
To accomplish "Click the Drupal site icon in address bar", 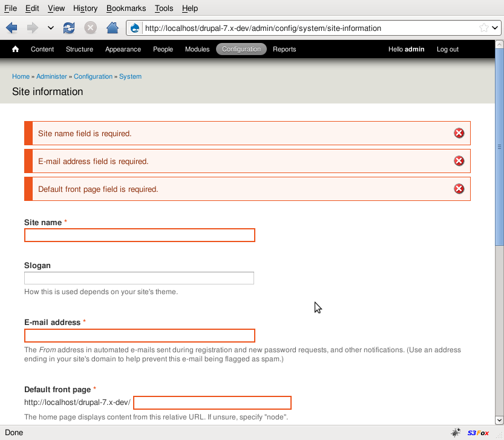I will coord(135,28).
